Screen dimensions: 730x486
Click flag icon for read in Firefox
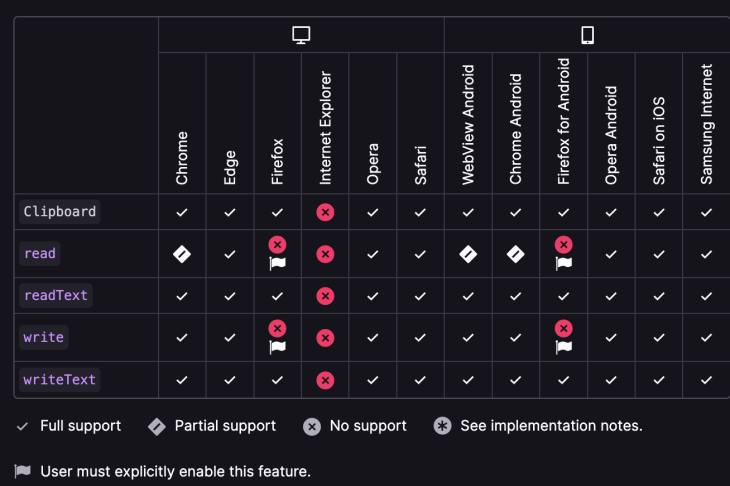(x=277, y=263)
